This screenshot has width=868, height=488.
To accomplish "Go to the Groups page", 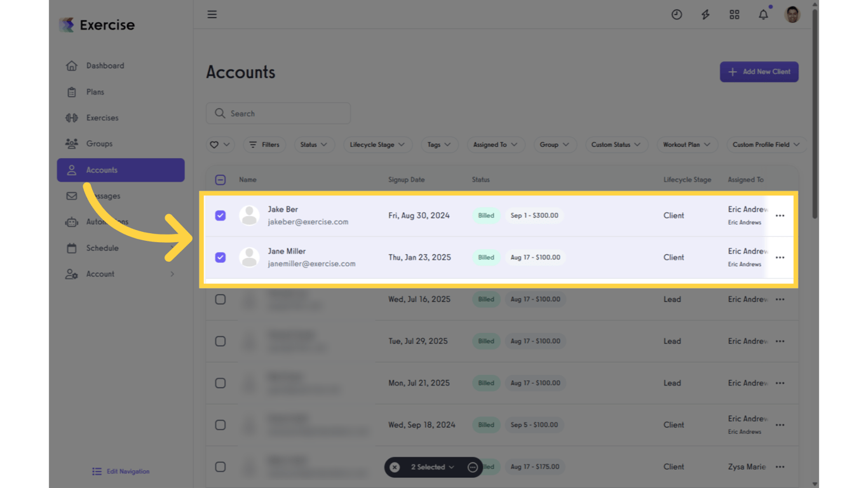I will [x=99, y=144].
